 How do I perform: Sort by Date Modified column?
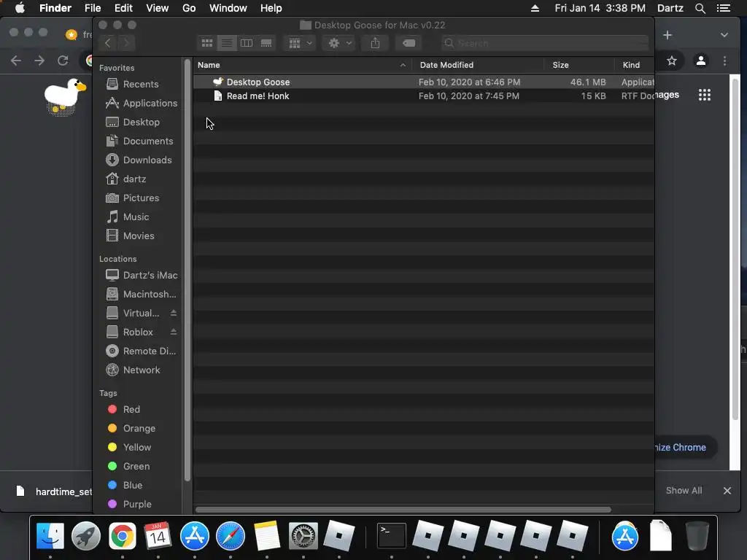coord(478,65)
